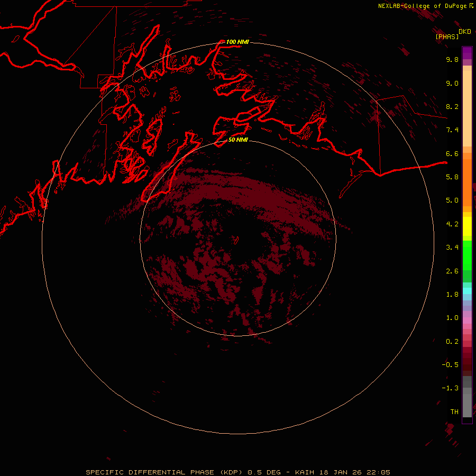Screen dimensions: 476x476
Task: Click the Specific Differential Phase (KDP) caption at the bottom
Action: click(237, 472)
